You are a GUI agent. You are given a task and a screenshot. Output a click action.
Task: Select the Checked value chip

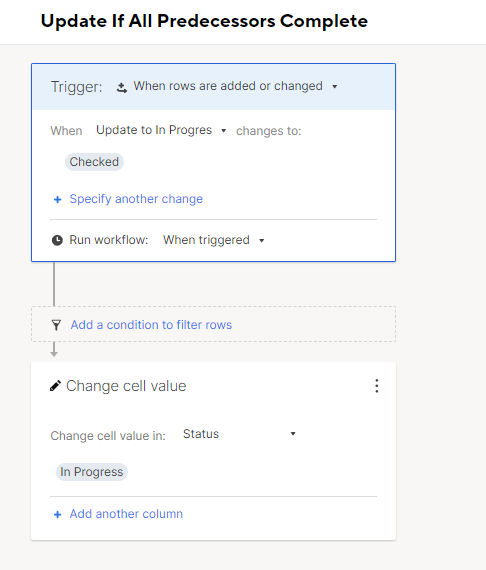click(94, 162)
